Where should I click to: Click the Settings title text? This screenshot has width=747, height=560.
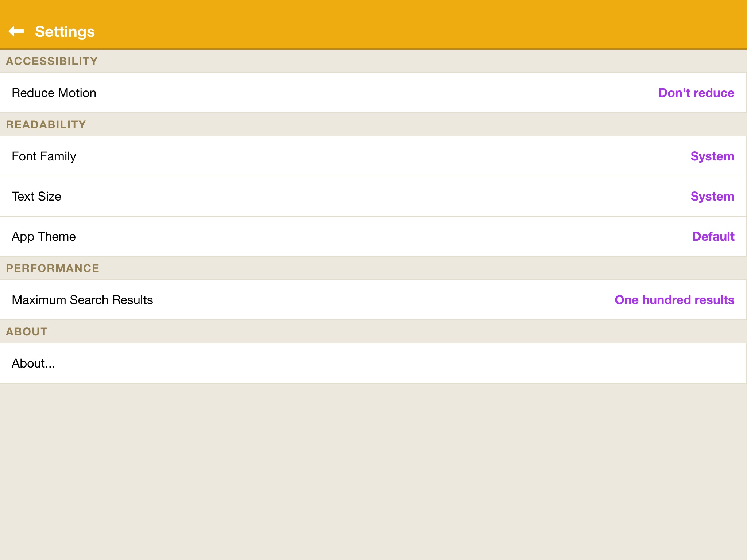coord(65,32)
